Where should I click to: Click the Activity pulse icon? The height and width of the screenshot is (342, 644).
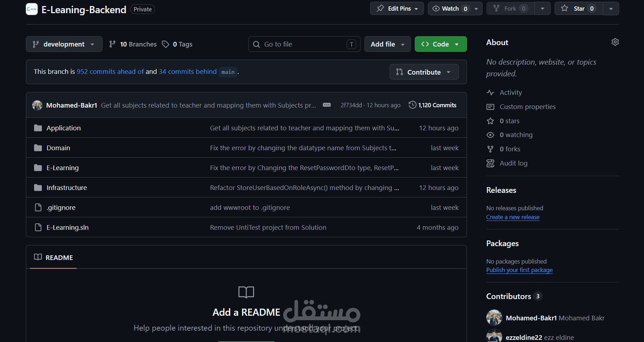tap(490, 93)
